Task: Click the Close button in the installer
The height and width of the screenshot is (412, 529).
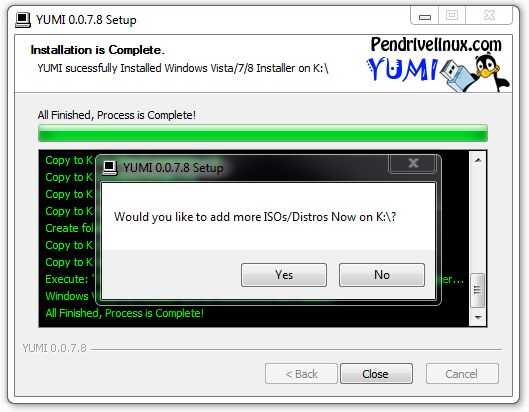Action: [x=376, y=374]
